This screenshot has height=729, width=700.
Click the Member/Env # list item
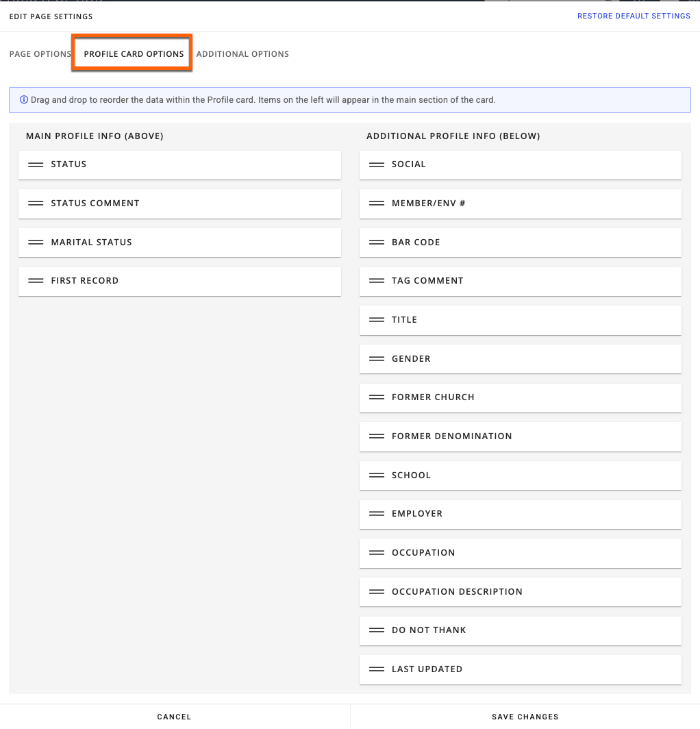tap(521, 203)
